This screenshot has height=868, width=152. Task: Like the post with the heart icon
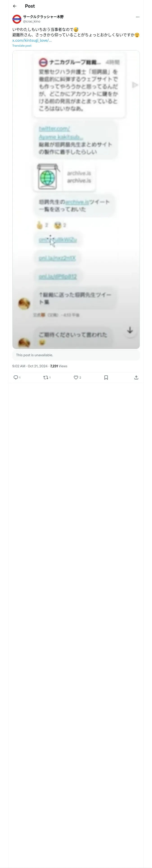(76, 377)
